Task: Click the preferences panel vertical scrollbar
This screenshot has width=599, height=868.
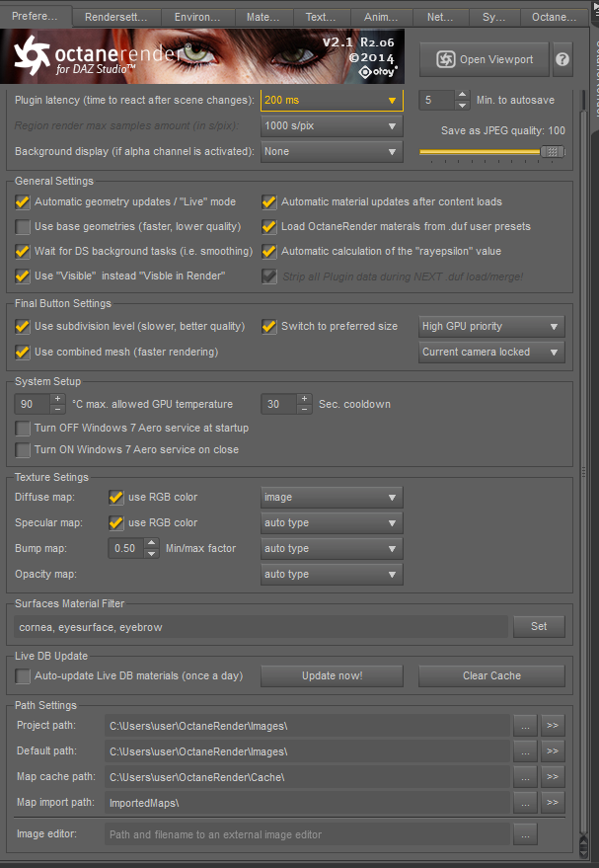Action: (x=582, y=470)
